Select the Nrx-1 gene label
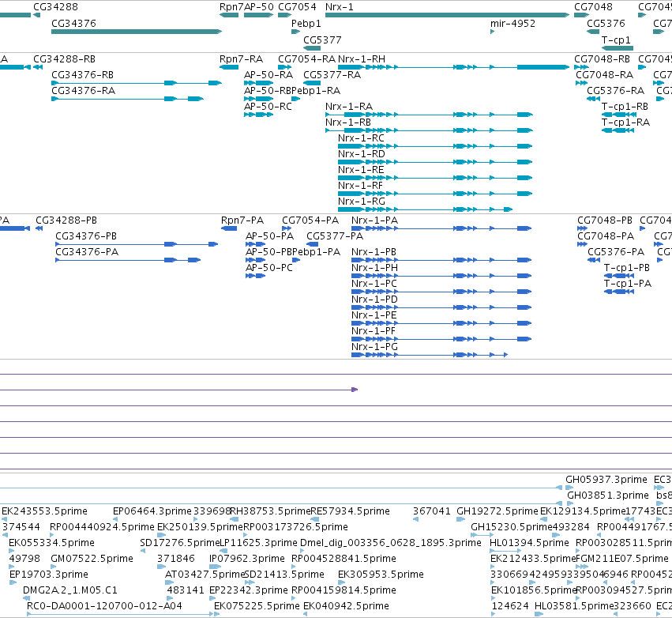 click(x=340, y=7)
